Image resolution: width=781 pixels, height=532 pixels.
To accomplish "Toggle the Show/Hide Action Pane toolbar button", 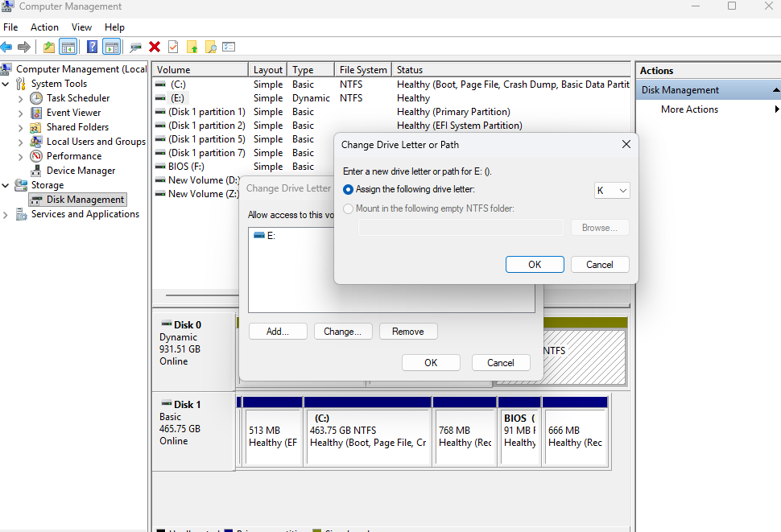I will coord(111,47).
